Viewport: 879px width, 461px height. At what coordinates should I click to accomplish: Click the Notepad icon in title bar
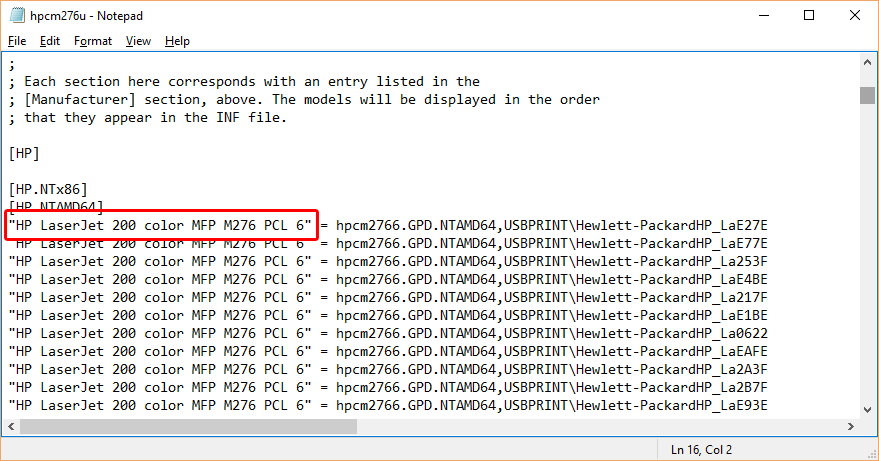(17, 15)
